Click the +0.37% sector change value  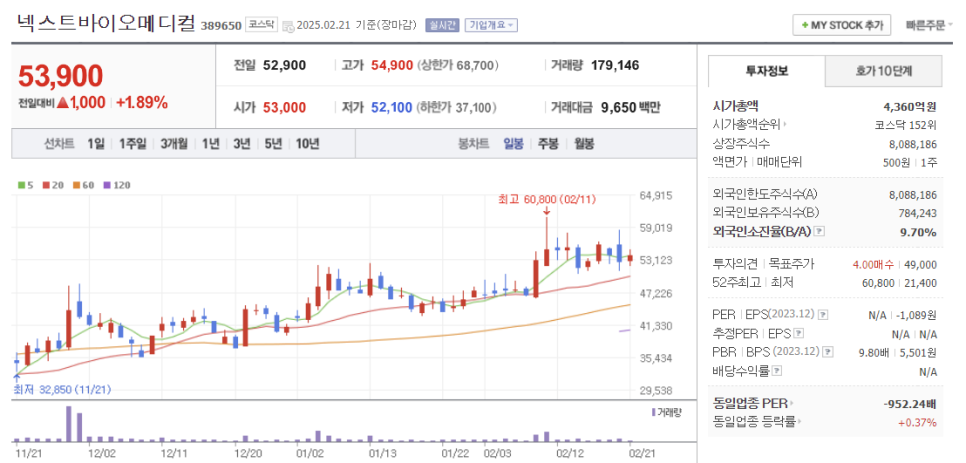point(919,422)
